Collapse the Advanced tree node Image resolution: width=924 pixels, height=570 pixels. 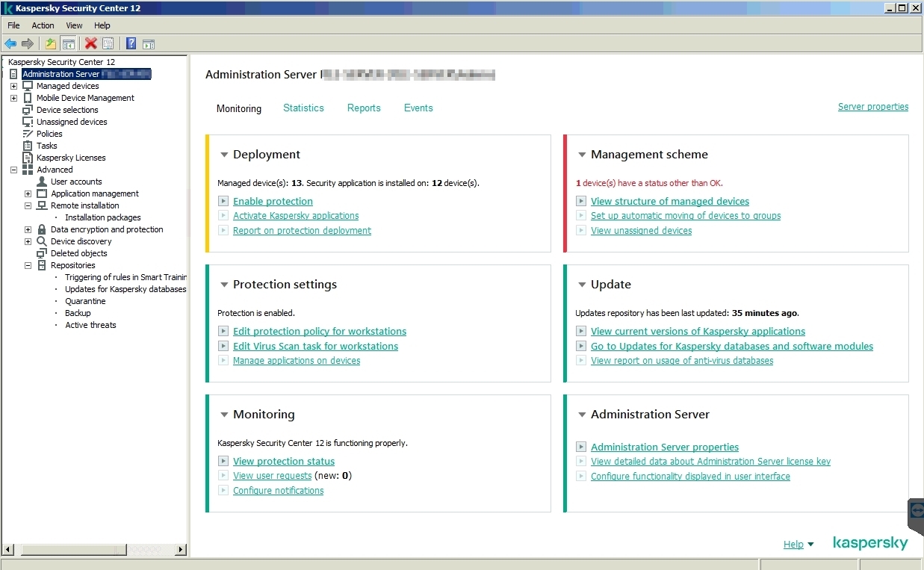(13, 170)
